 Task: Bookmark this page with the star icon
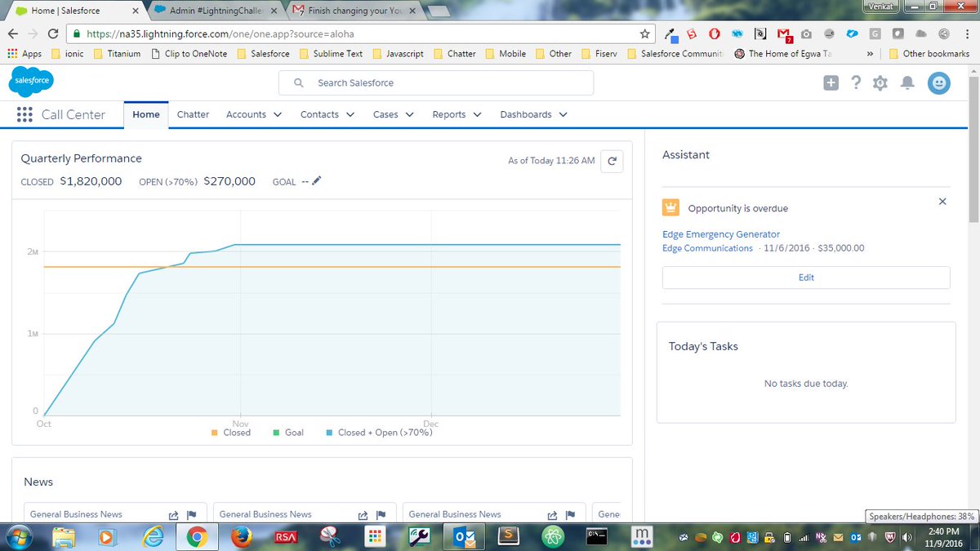[645, 34]
